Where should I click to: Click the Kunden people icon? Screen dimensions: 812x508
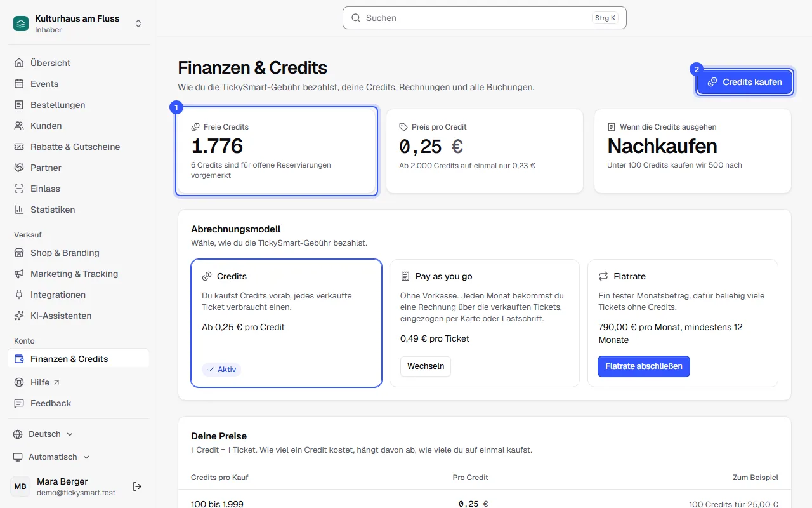coord(19,126)
